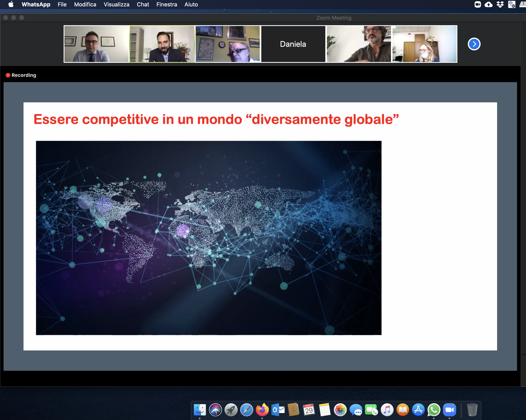
Task: Open Messages from the dock
Action: point(356,410)
